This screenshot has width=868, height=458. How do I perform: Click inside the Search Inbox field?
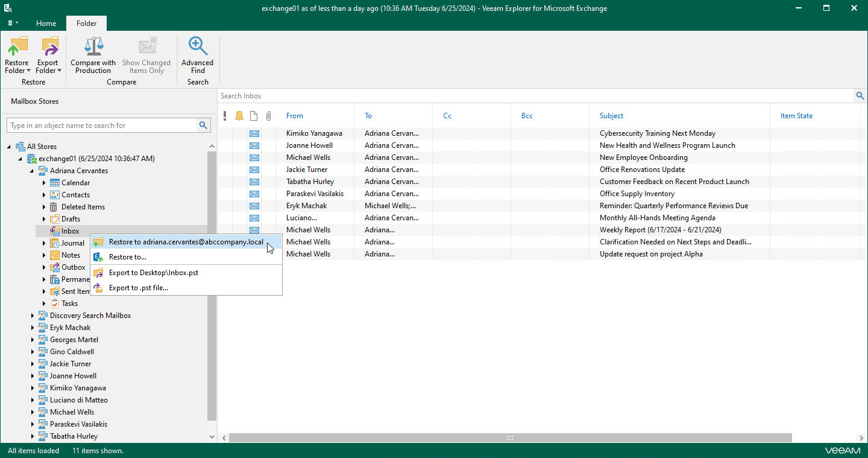(422, 95)
